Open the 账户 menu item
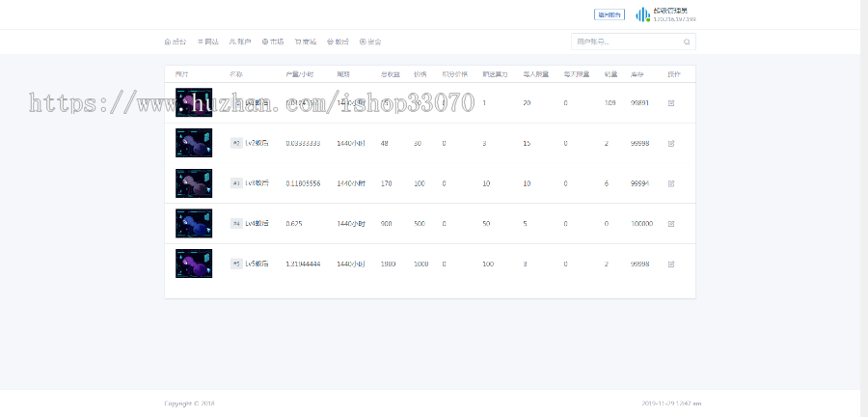This screenshot has height=417, width=868. [240, 42]
